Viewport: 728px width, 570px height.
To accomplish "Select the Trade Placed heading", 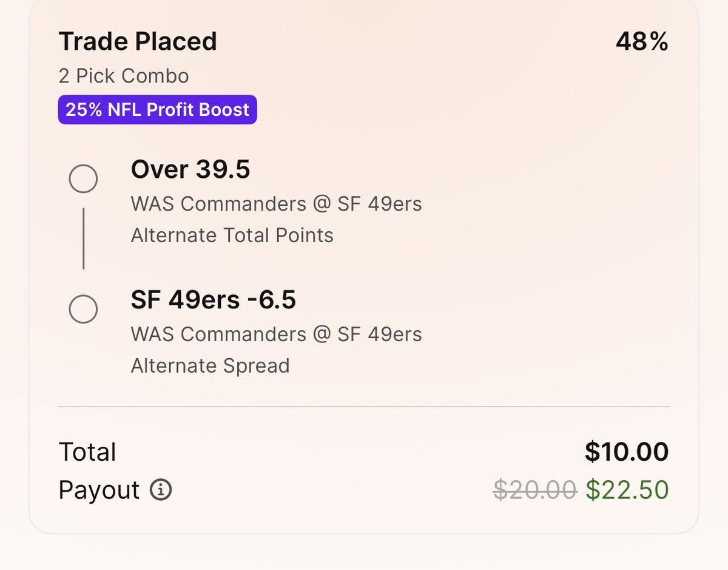I will click(x=138, y=41).
